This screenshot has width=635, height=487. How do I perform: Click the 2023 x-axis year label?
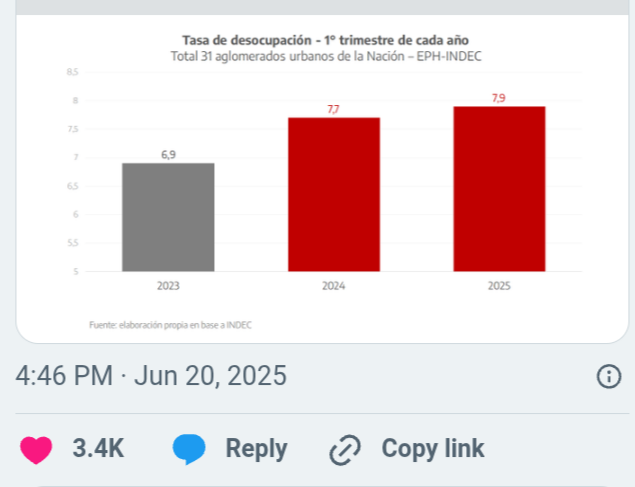tap(168, 286)
